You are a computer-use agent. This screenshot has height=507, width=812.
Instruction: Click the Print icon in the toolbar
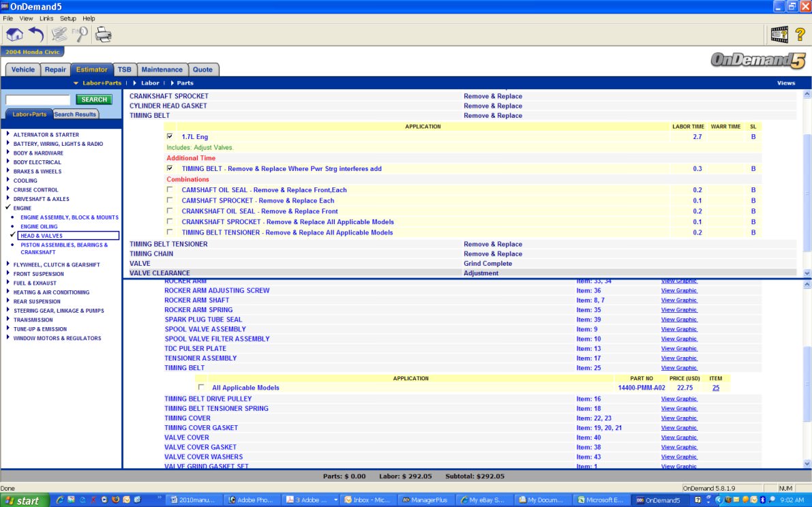point(103,34)
